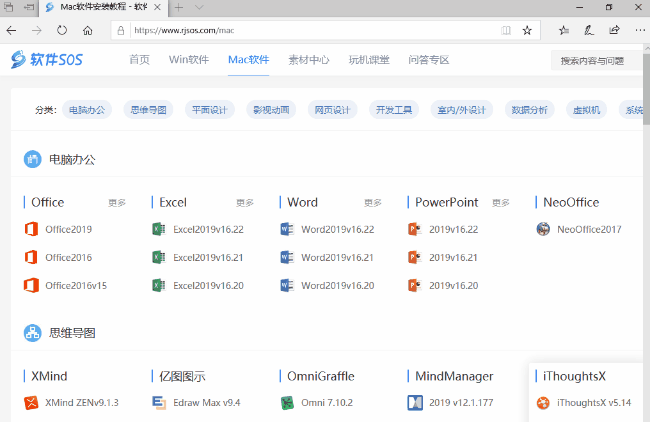The height and width of the screenshot is (422, 650).
Task: Click the add notes pen icon
Action: pyautogui.click(x=589, y=30)
